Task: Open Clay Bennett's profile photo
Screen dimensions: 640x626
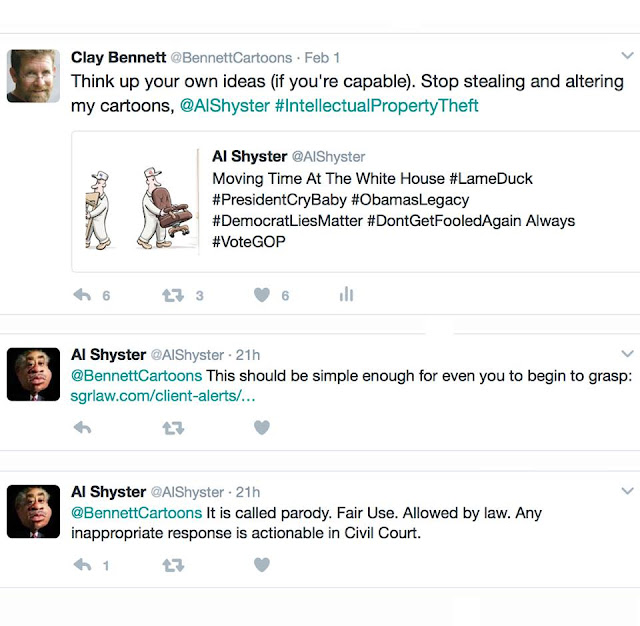Action: [33, 76]
